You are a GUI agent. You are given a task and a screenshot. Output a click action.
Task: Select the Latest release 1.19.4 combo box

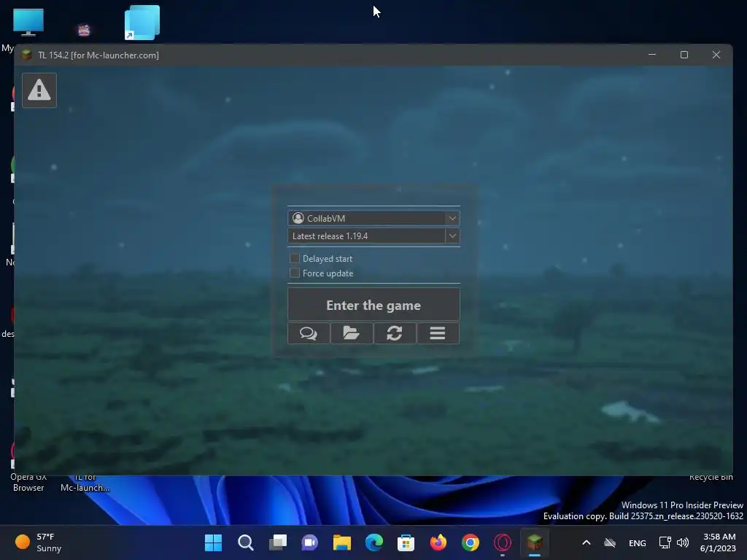click(373, 236)
